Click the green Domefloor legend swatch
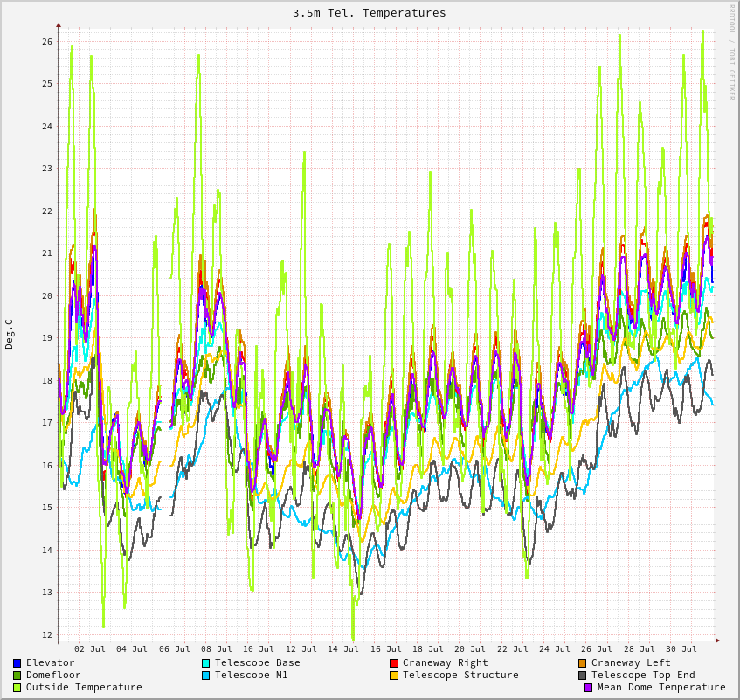Image resolution: width=740 pixels, height=700 pixels. tap(17, 676)
